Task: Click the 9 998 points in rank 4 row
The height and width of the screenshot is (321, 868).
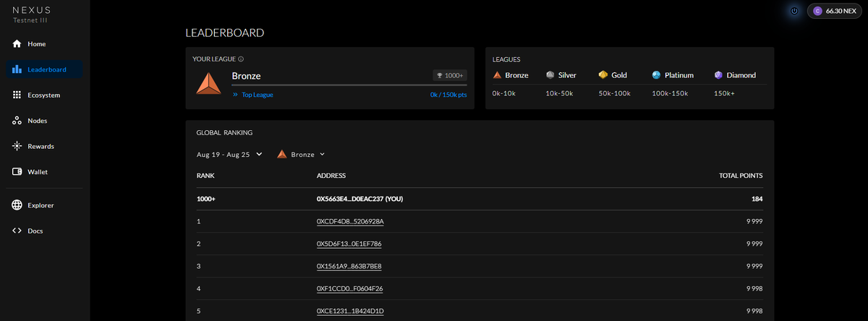Action: click(x=753, y=288)
